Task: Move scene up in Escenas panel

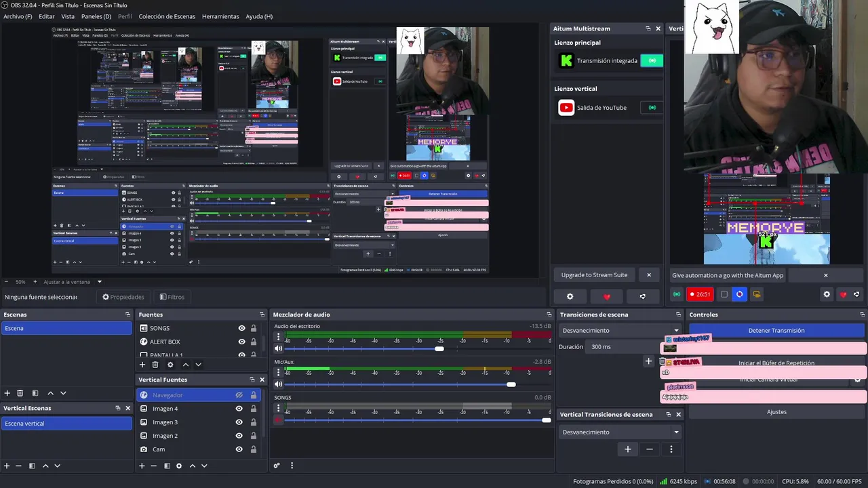Action: point(50,393)
